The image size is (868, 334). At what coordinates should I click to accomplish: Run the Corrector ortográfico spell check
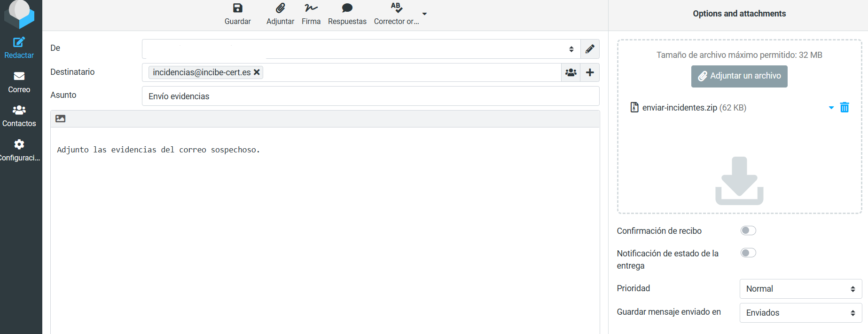(x=396, y=14)
